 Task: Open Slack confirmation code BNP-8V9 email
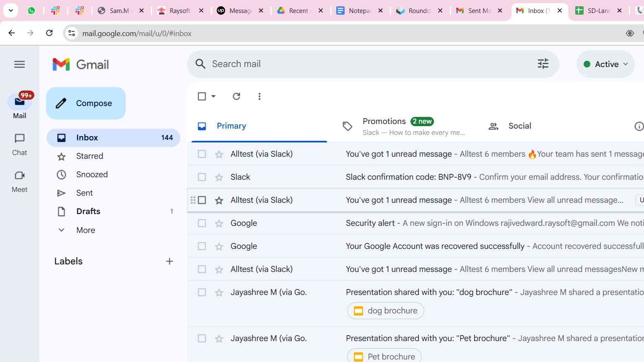point(415,177)
